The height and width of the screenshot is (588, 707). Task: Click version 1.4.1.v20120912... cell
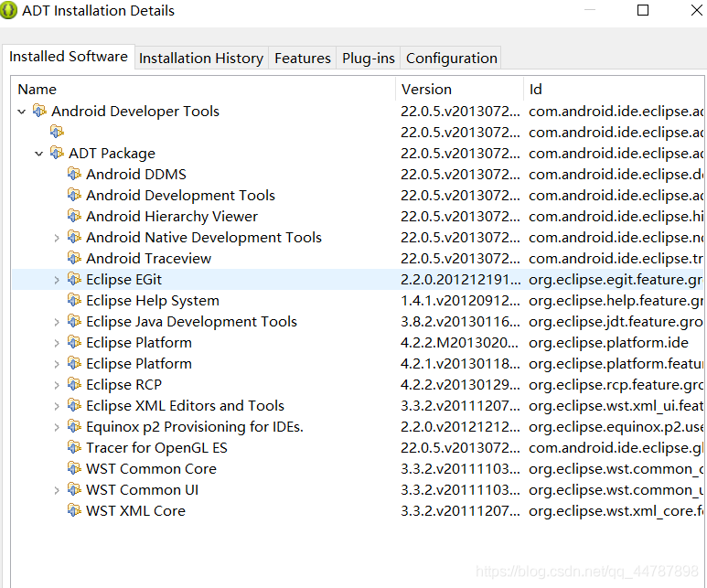460,300
